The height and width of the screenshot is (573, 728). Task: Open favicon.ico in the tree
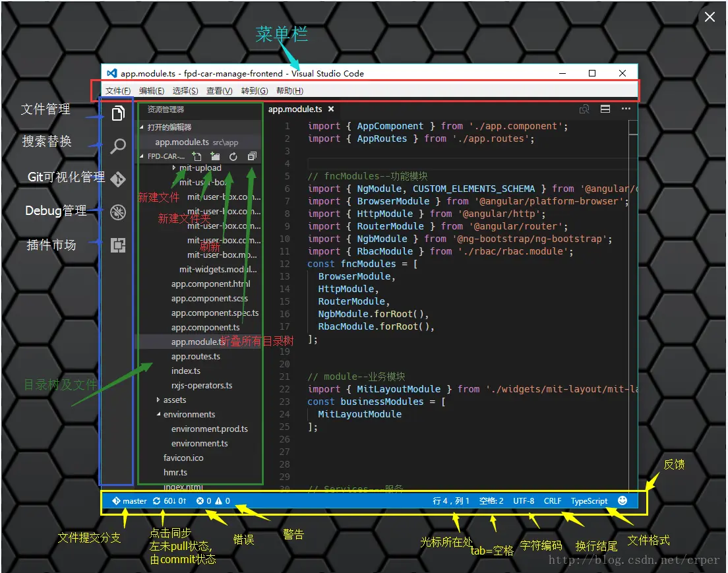point(183,458)
